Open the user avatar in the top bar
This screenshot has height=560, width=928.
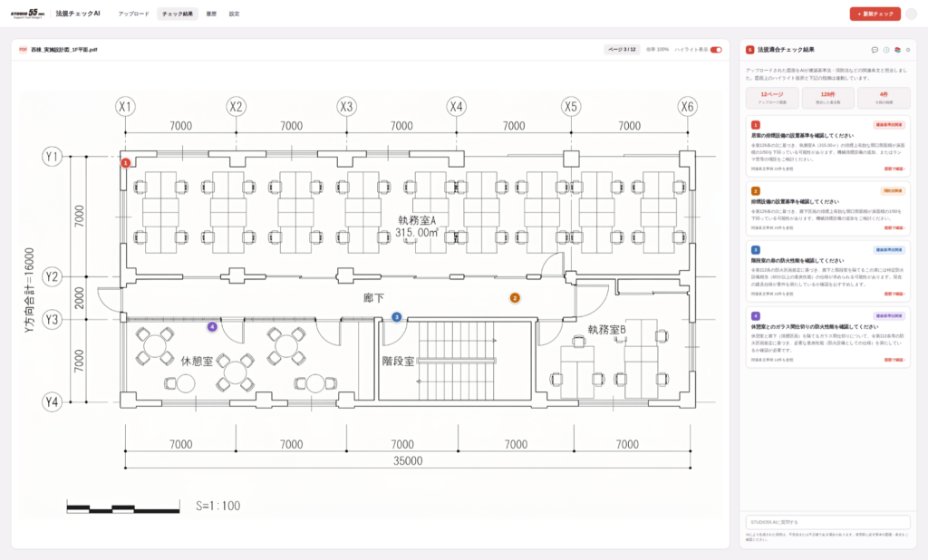(x=912, y=14)
